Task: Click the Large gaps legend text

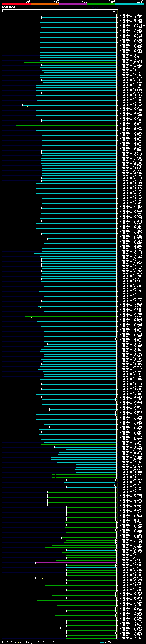Action: pyautogui.click(x=28, y=642)
